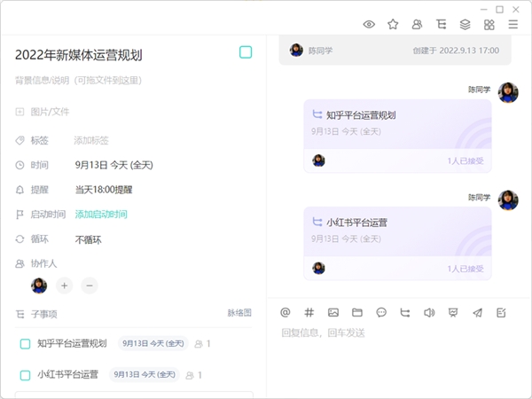This screenshot has height=399, width=532.
Task: Add a collaborator with the plus button
Action: [65, 286]
